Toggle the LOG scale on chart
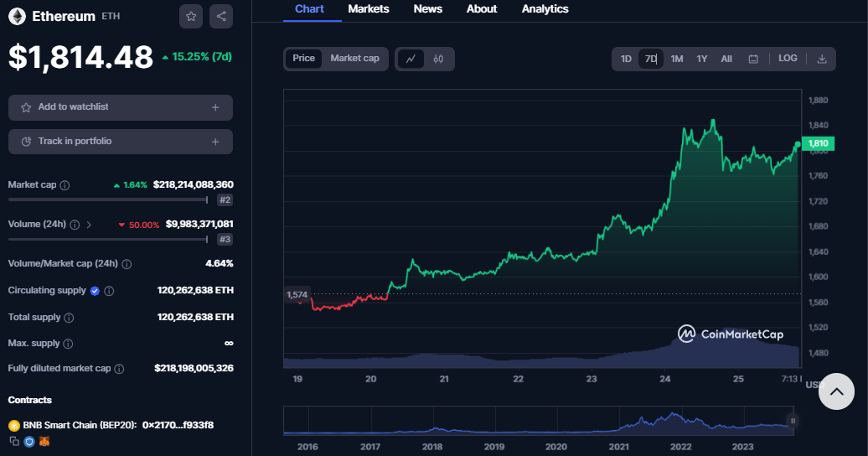 (x=788, y=59)
